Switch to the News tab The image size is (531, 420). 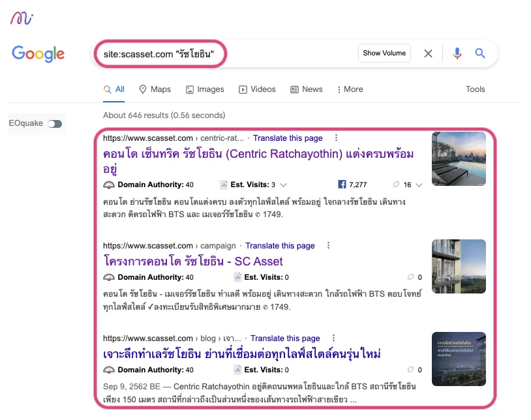point(307,89)
